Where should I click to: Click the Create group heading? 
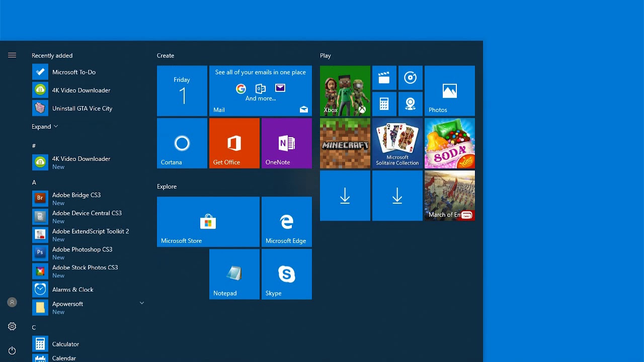click(x=166, y=55)
